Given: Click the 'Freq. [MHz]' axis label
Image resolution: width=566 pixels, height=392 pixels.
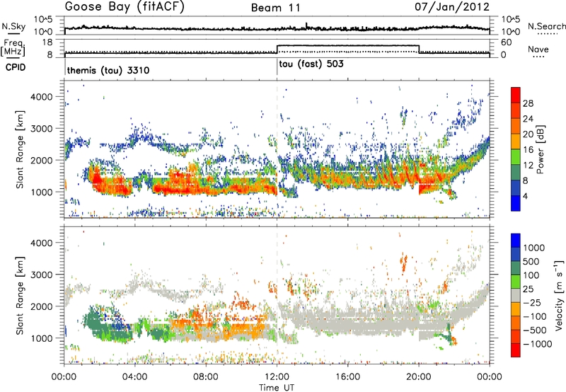Looking at the screenshot, I should pyautogui.click(x=13, y=47).
